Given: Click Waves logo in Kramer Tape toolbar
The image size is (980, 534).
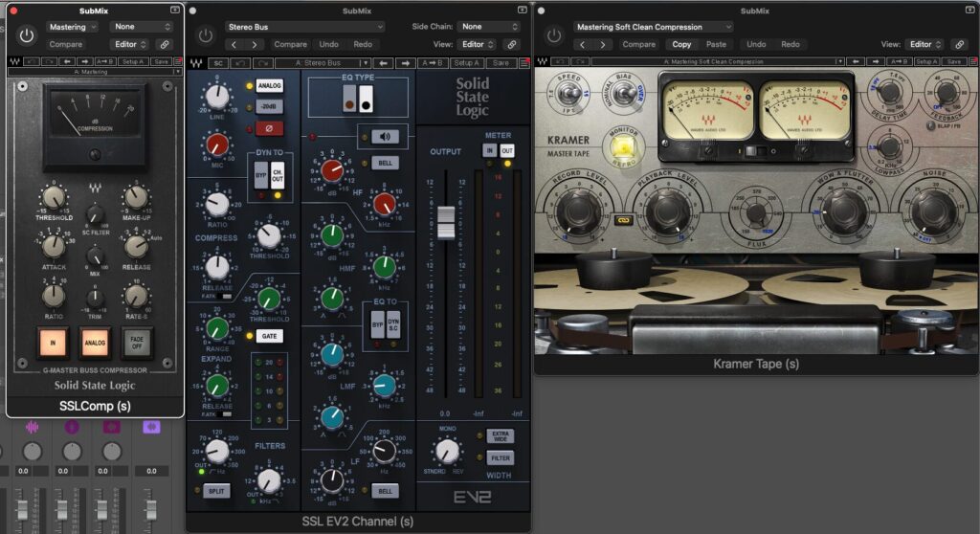Looking at the screenshot, I should [542, 62].
